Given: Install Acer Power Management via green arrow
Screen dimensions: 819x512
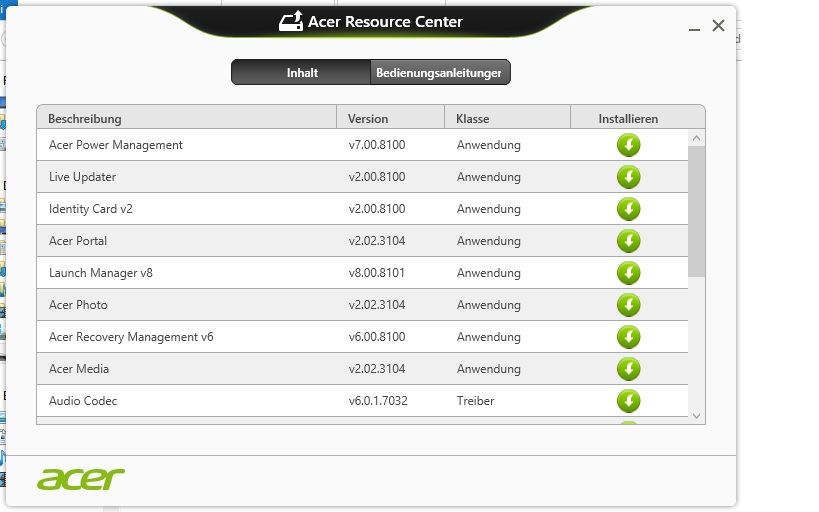Looking at the screenshot, I should pos(628,145).
